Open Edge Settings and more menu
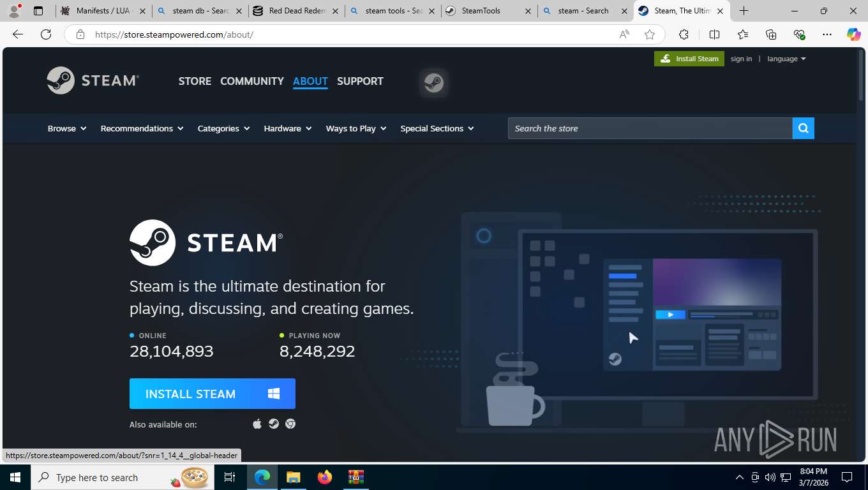This screenshot has height=490, width=868. [x=827, y=34]
